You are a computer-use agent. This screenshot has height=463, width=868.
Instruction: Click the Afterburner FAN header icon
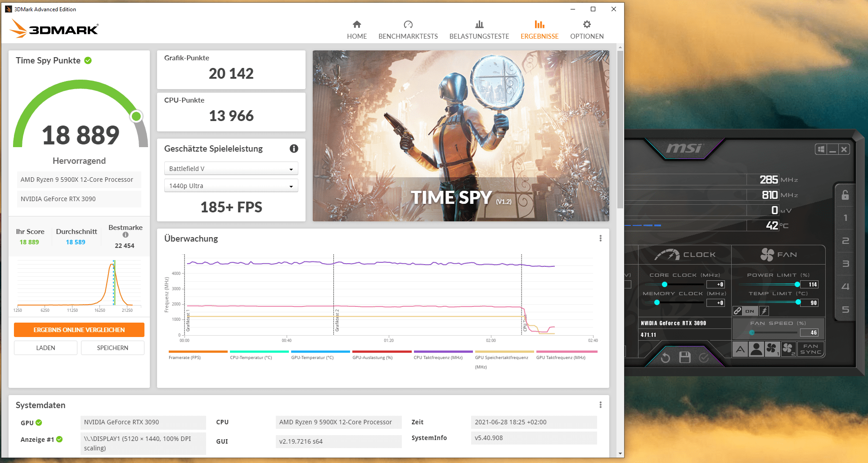coord(767,255)
